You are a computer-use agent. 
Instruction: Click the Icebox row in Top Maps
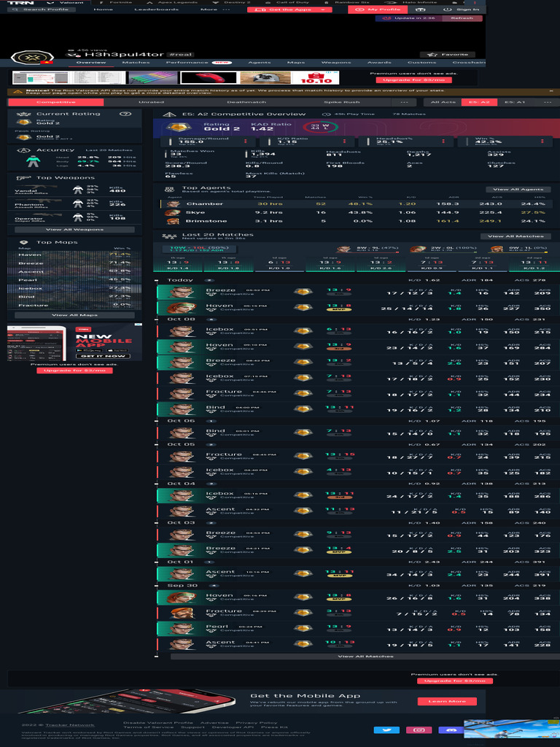74,288
